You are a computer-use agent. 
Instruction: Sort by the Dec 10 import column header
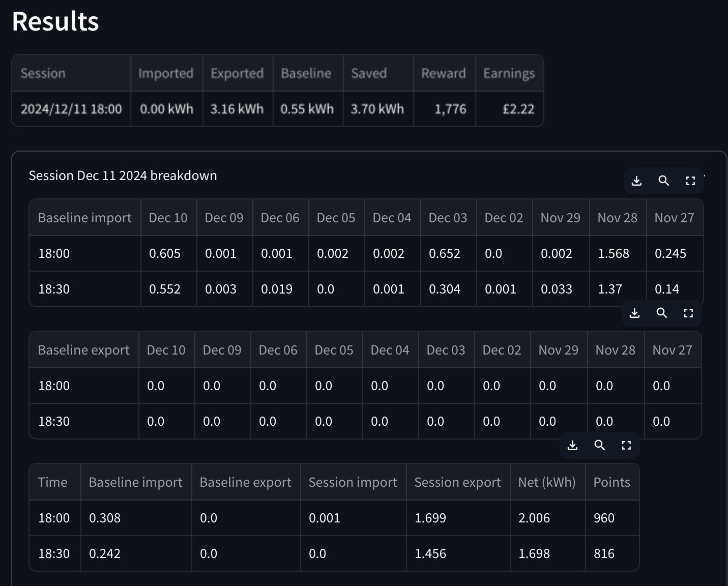[x=168, y=218]
